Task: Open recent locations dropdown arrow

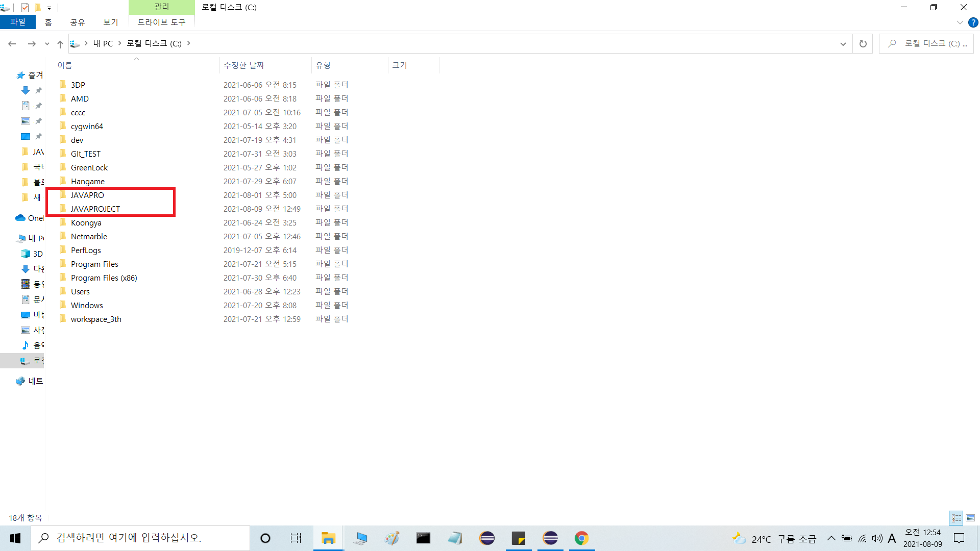Action: pos(47,44)
